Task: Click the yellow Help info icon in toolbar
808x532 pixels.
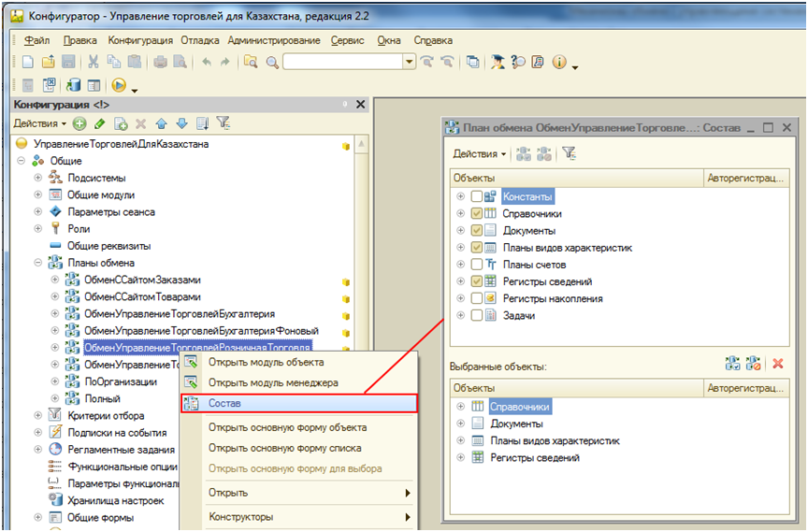Action: coord(560,63)
